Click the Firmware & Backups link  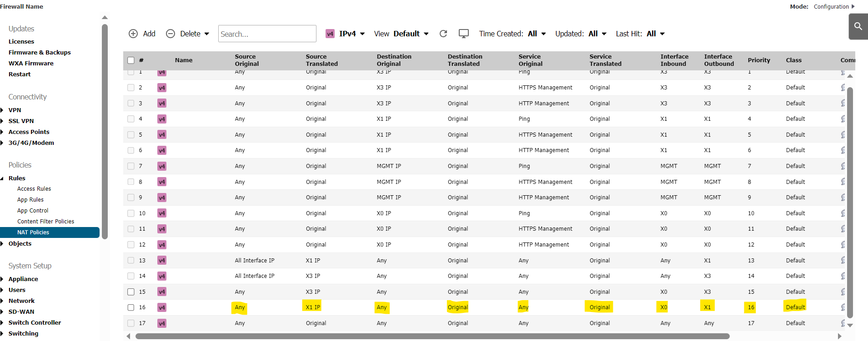[x=40, y=53]
